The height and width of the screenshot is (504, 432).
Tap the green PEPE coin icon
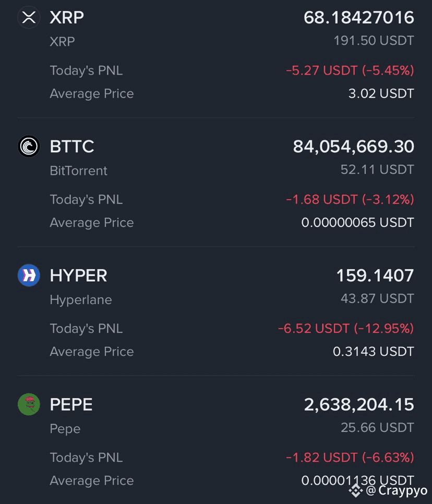(x=29, y=404)
